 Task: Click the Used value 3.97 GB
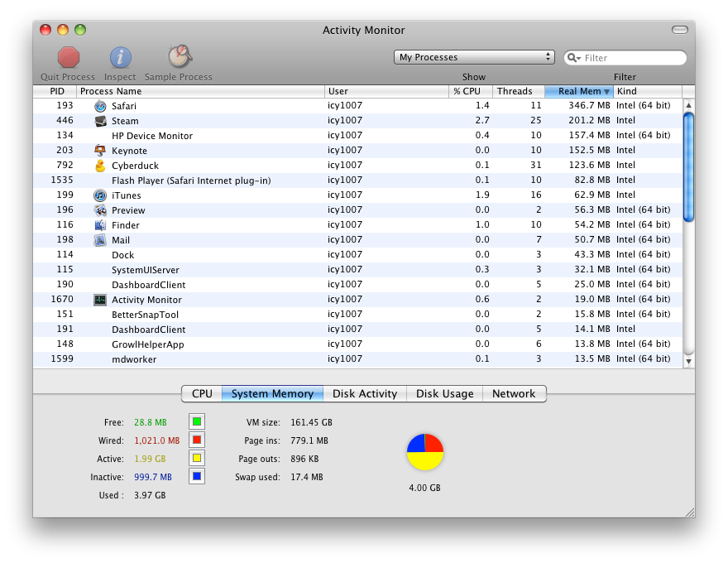click(x=150, y=495)
